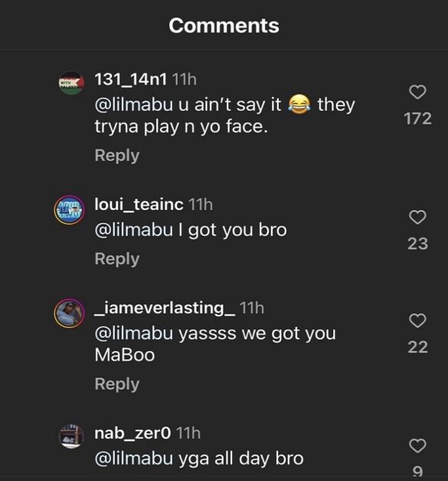Like _iameverlasting_'s comment with the heart

click(x=417, y=321)
